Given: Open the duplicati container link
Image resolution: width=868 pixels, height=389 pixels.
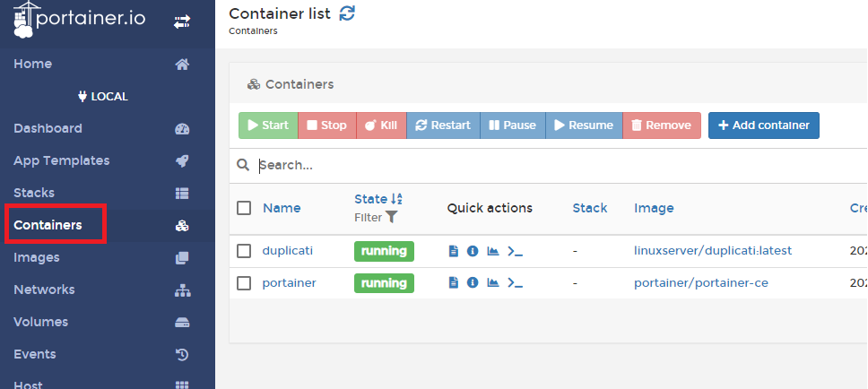Looking at the screenshot, I should tap(287, 251).
